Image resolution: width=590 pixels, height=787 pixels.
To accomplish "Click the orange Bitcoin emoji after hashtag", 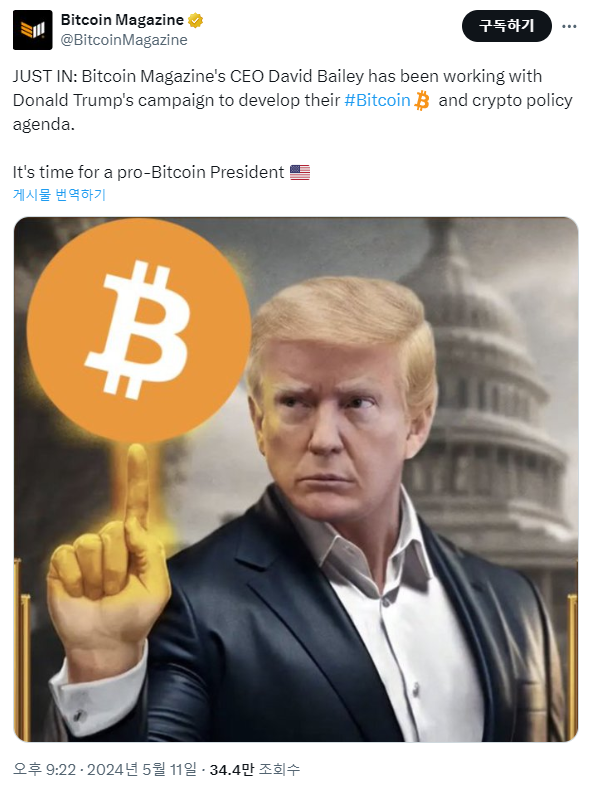I will tap(422, 100).
